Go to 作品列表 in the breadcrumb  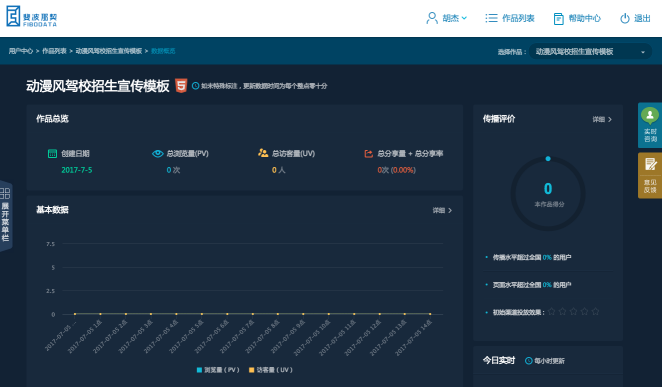[x=54, y=51]
